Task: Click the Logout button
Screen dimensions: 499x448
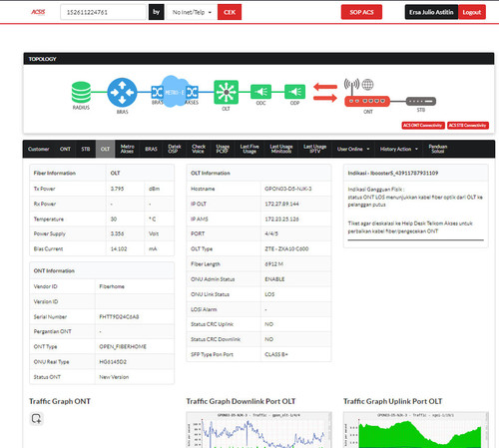Action: coord(472,12)
